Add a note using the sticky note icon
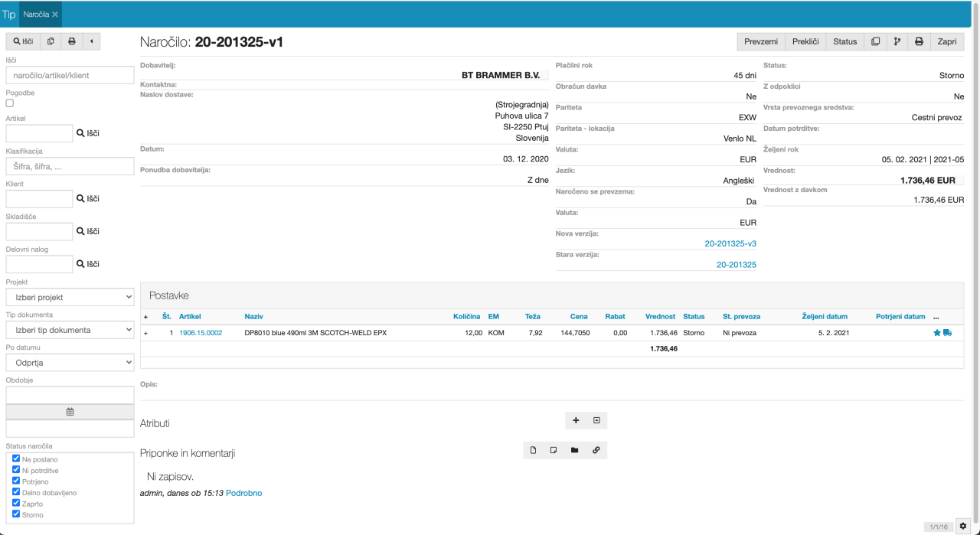 click(x=554, y=450)
